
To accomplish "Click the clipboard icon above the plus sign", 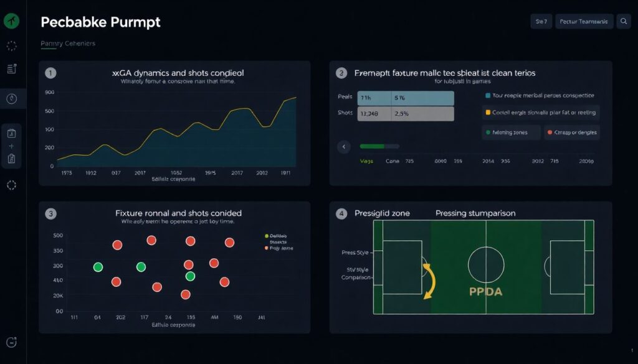I will [11, 133].
